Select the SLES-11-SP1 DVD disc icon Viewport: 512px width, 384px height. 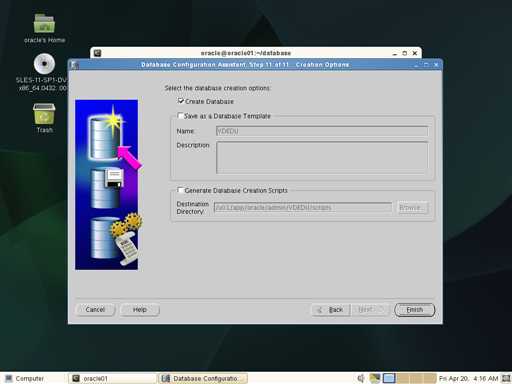(44, 64)
